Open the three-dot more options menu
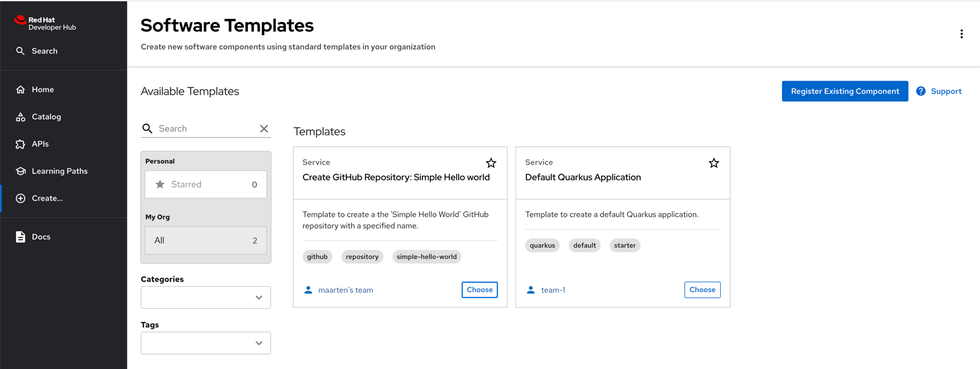The image size is (980, 369). (x=961, y=34)
